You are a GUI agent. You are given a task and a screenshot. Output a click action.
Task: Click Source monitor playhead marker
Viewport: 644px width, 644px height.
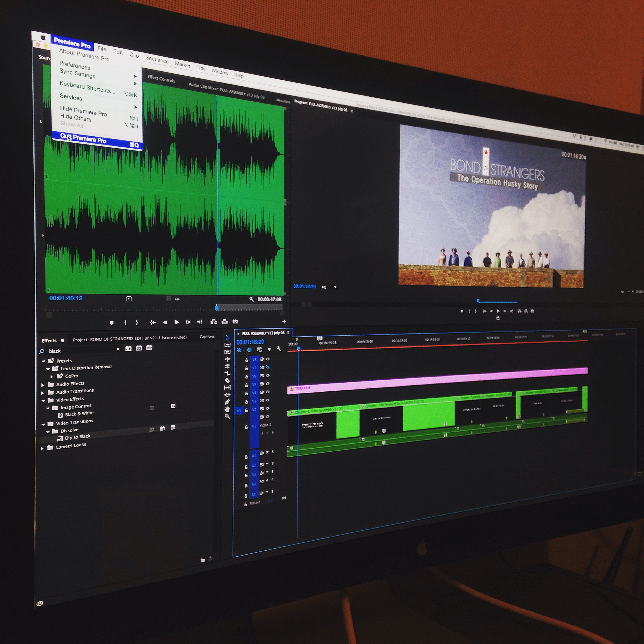point(217,308)
